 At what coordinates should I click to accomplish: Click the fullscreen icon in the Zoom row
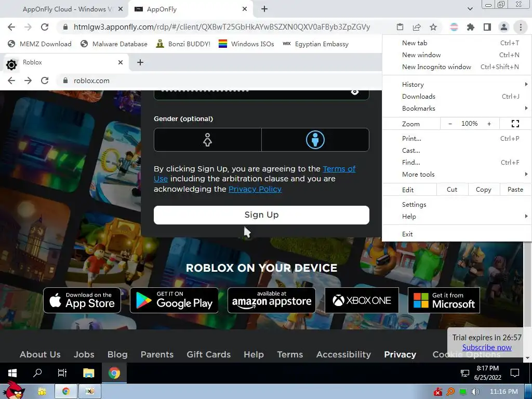point(515,124)
